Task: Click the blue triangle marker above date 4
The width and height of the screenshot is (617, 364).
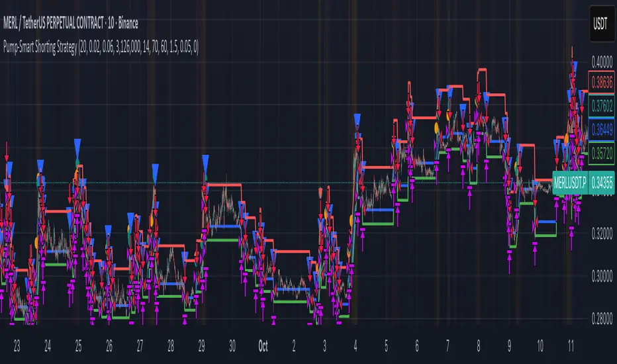Action: [357, 120]
